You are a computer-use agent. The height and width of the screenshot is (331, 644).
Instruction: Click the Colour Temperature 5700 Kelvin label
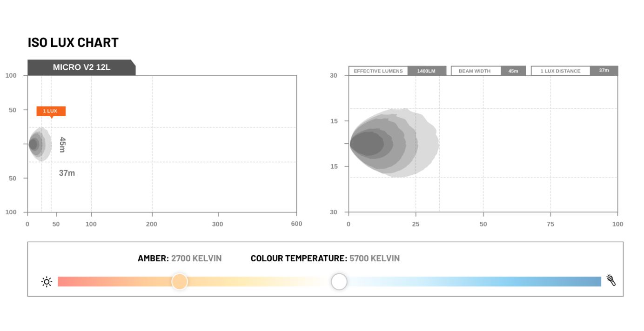tap(325, 258)
